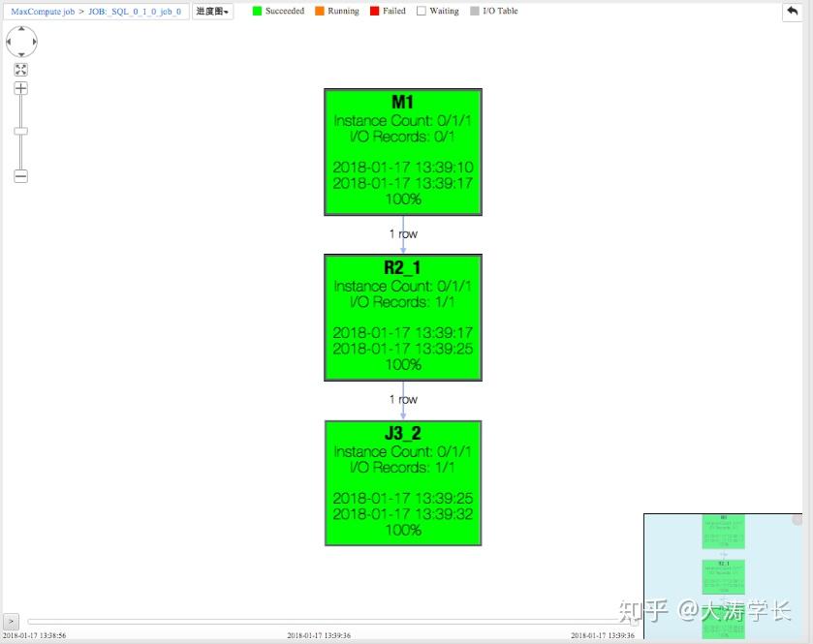Pan the graph up with the navigation wheel
813x644 pixels.
point(21,29)
